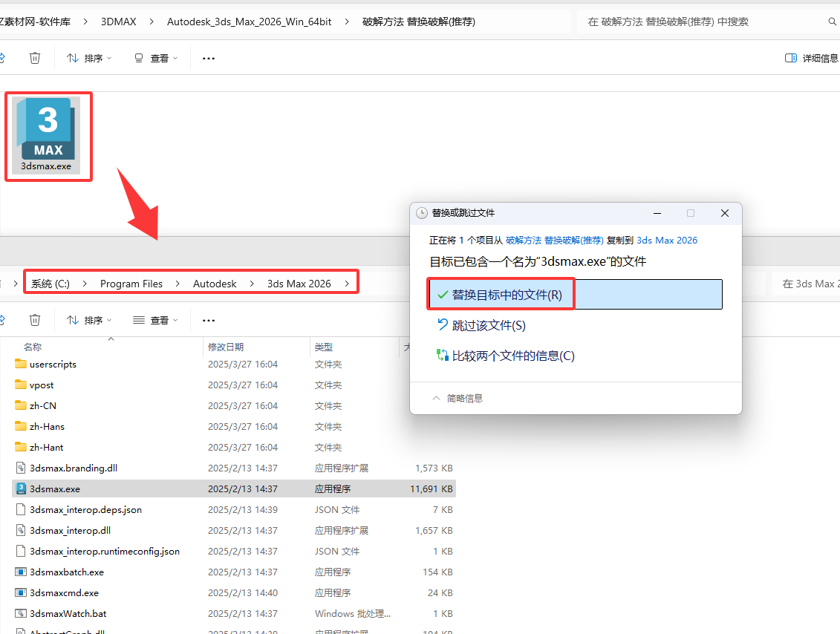Click the 修改日期 column header

coord(226,347)
